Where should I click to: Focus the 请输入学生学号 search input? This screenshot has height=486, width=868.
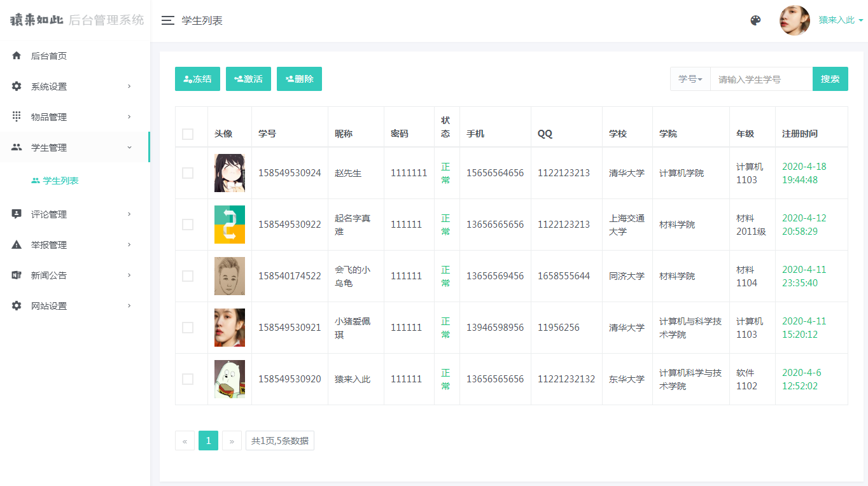pos(762,79)
